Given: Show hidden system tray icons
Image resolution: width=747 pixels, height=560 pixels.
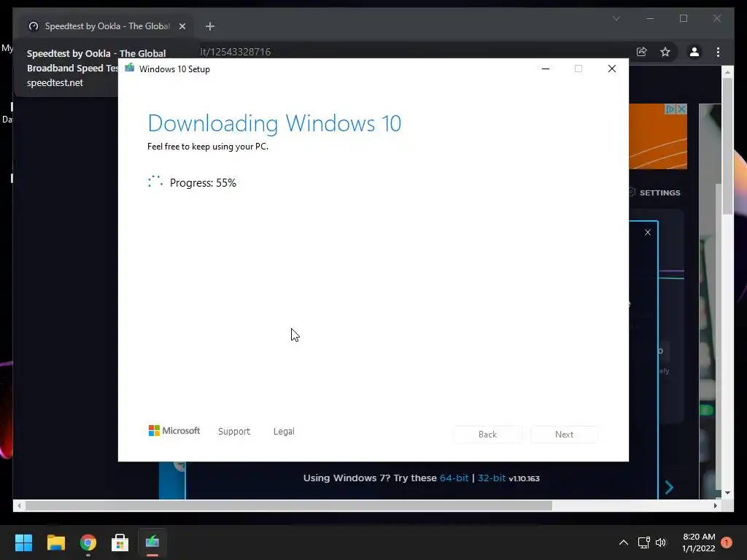Looking at the screenshot, I should 623,542.
